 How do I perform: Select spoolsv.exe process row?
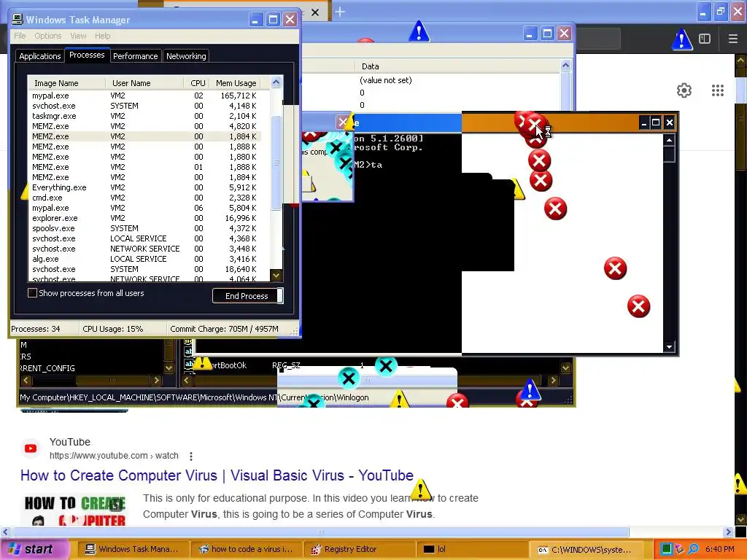click(144, 228)
